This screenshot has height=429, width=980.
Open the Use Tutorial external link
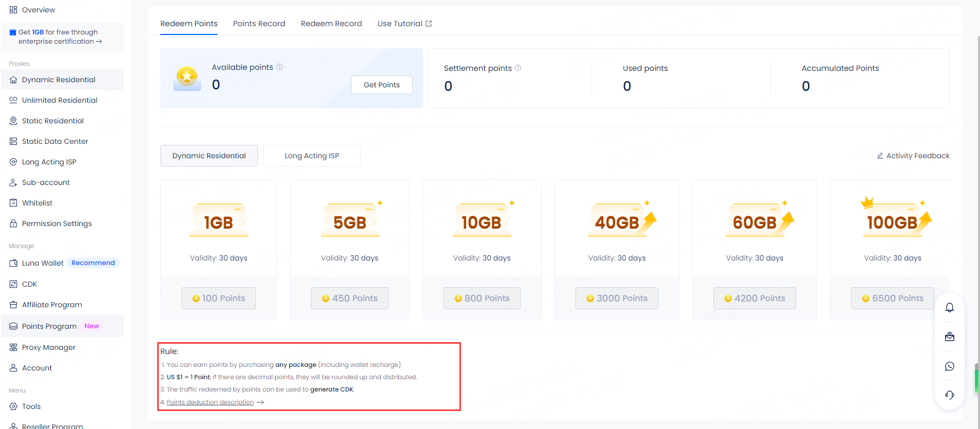pos(404,24)
